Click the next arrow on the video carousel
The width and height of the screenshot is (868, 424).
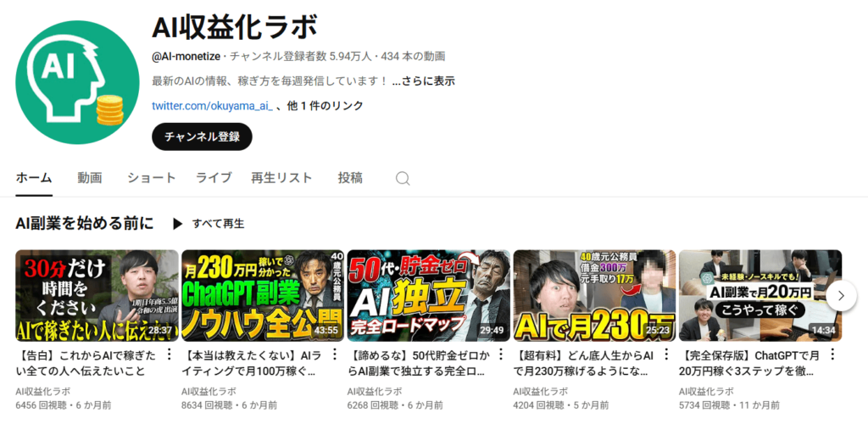click(841, 296)
